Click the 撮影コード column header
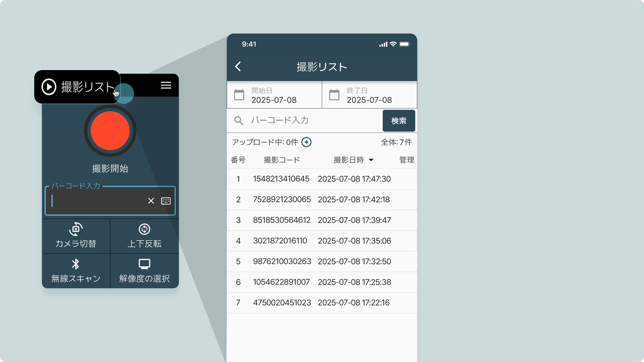The image size is (644, 362). point(282,160)
